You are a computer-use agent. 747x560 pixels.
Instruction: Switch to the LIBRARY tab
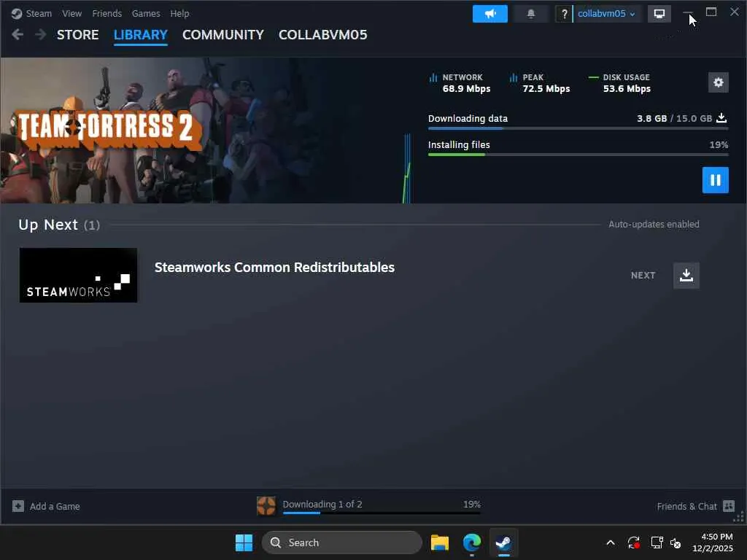coord(141,35)
